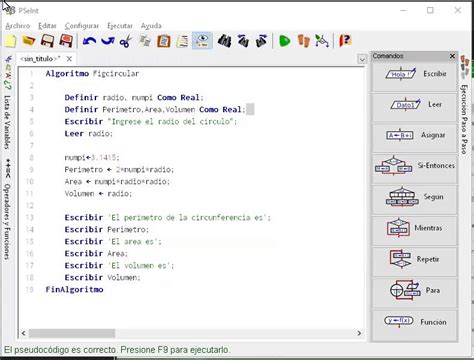Click the horizontal scrollbar thumb in editor
Screen dimensions: 474x360
tap(72, 333)
